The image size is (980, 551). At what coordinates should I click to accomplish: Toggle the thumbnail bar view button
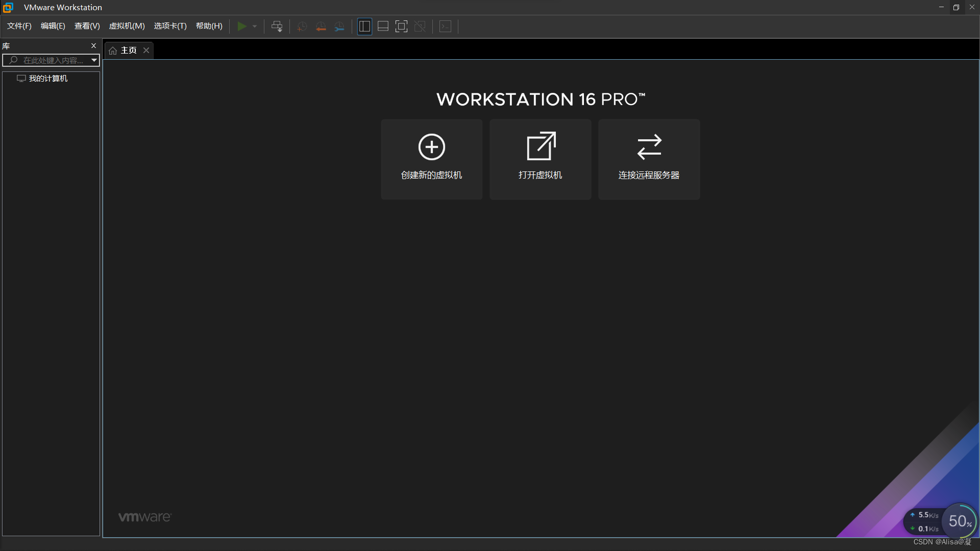click(383, 27)
